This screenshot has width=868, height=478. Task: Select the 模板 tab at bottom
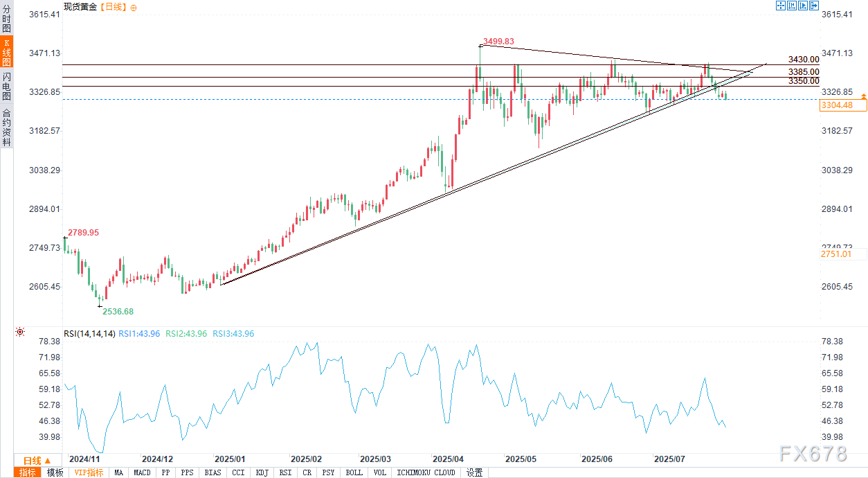pos(55,472)
